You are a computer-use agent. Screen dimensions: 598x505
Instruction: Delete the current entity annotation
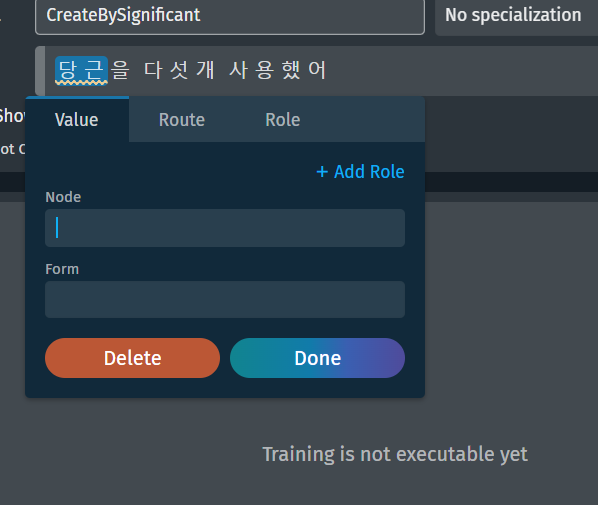(x=132, y=358)
